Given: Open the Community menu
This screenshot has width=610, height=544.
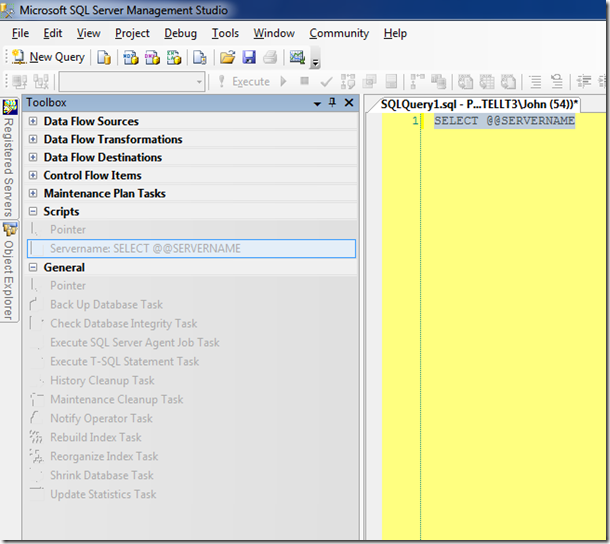Looking at the screenshot, I should click(x=339, y=33).
